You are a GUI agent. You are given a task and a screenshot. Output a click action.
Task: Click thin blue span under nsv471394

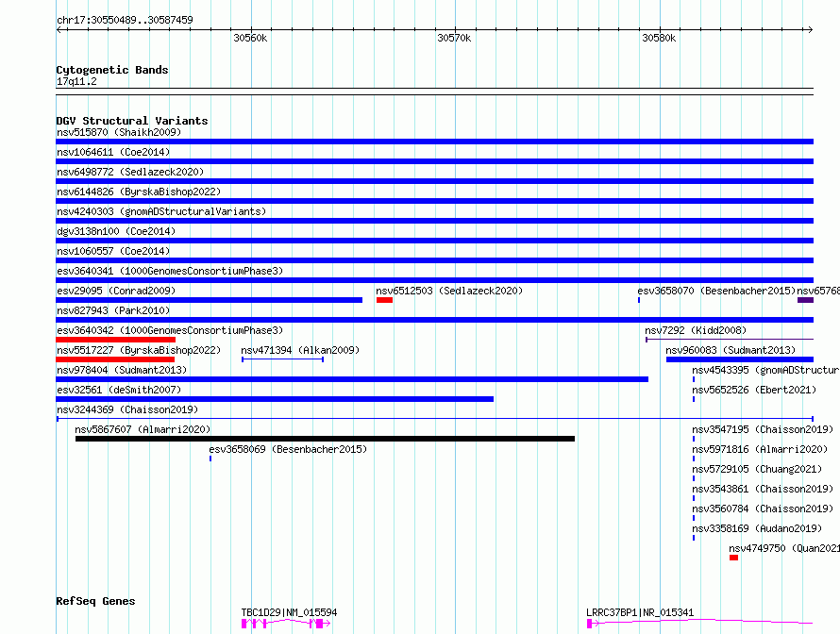[282, 359]
